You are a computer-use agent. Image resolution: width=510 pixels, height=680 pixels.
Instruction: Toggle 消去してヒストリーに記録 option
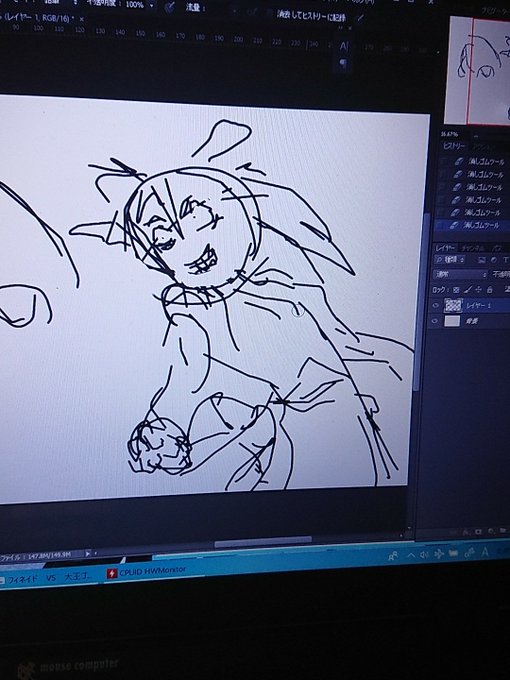click(x=311, y=17)
